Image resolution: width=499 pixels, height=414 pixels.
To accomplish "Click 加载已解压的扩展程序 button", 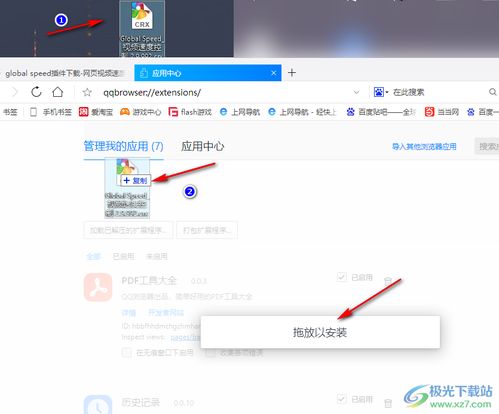I will (128, 230).
